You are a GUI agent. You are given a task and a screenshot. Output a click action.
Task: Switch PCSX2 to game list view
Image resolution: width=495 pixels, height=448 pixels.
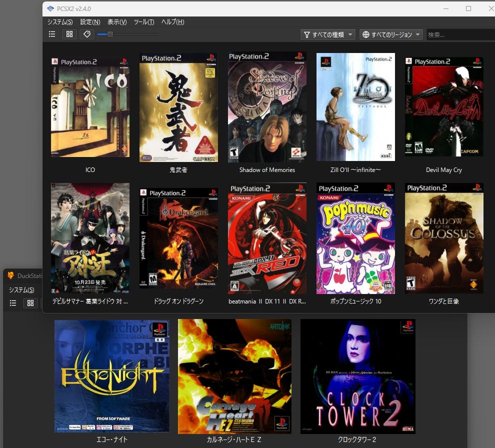click(x=52, y=34)
